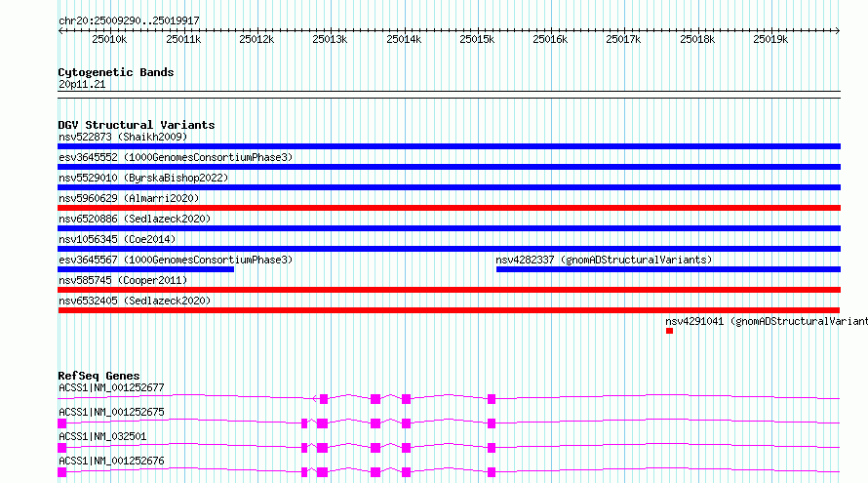Select variant label nsv522873 (Shaikh2009)
This screenshot has width=868, height=483.
pyautogui.click(x=123, y=137)
